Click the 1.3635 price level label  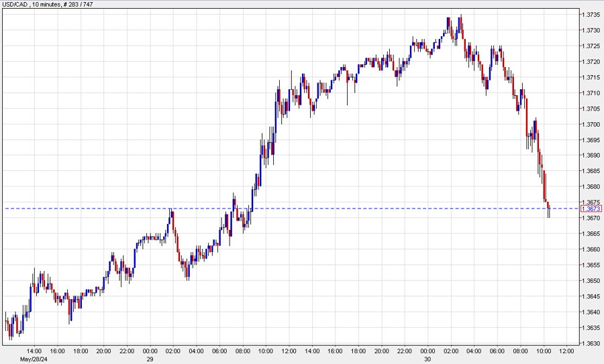click(591, 328)
